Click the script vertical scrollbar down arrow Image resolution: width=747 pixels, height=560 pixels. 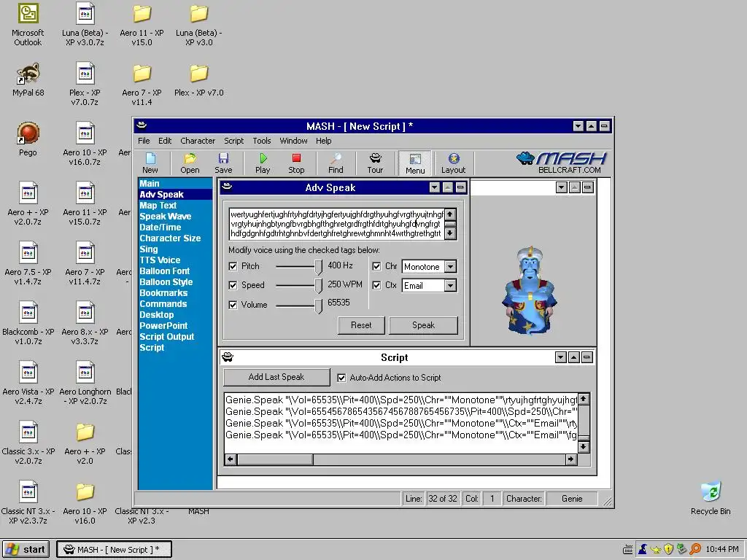coord(583,447)
